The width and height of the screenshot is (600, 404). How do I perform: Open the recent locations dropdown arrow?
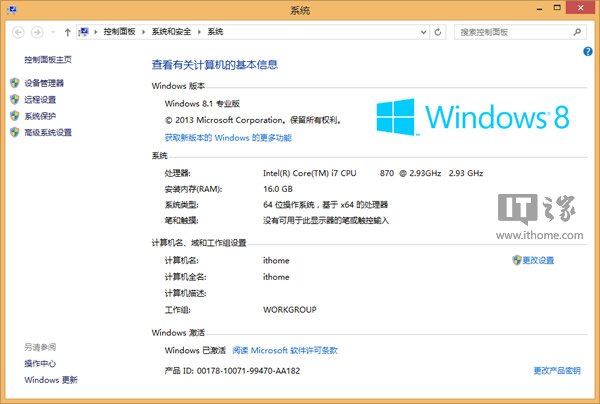click(x=53, y=32)
